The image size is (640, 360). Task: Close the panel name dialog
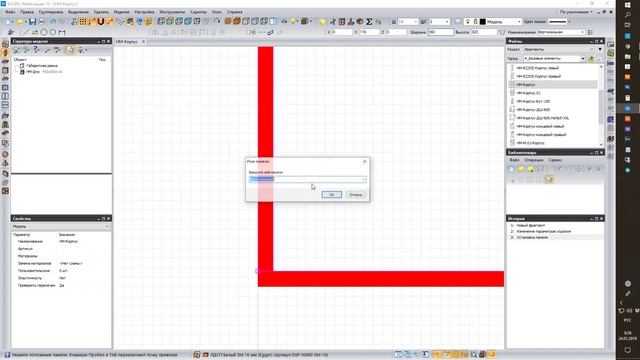pyautogui.click(x=364, y=162)
